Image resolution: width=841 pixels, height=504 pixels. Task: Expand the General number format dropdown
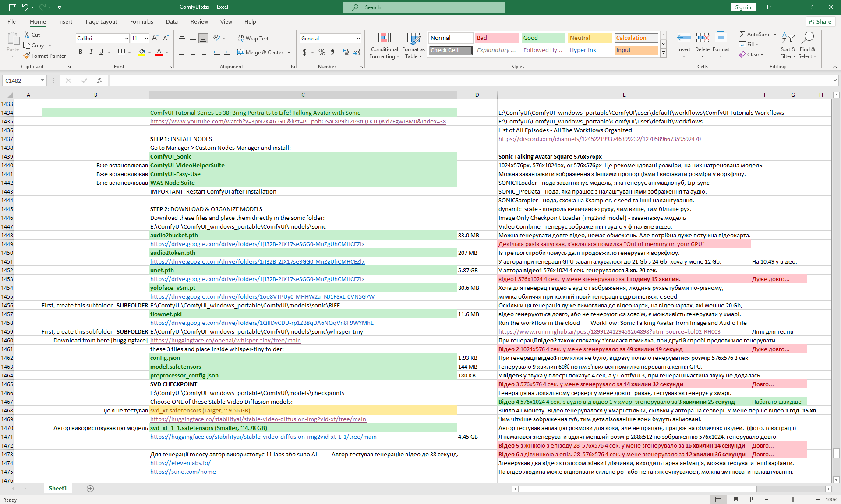(358, 39)
